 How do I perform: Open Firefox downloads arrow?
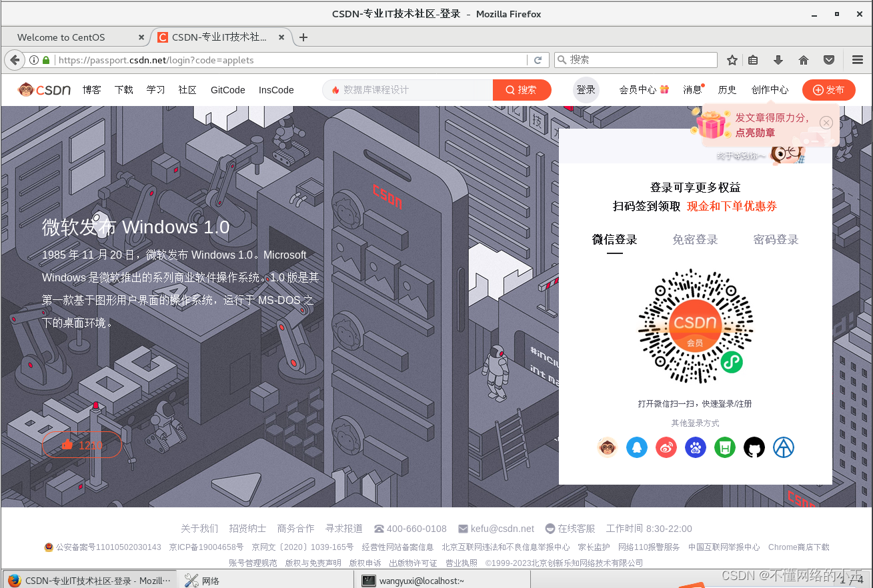pos(778,60)
